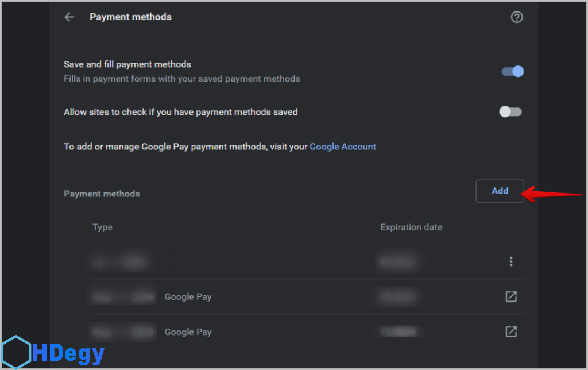Click the Payment methods section heading above the list
Viewport: 588px width, 370px height.
(102, 194)
